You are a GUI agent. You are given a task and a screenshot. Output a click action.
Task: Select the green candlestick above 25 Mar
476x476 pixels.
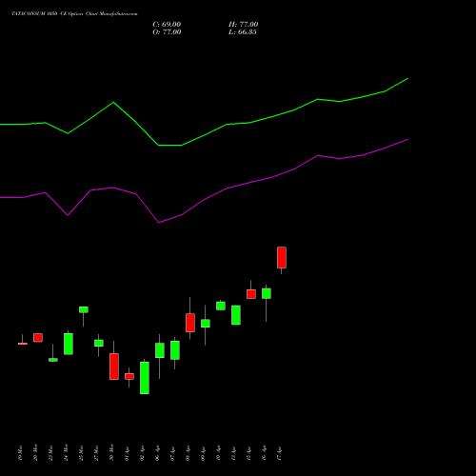pyautogui.click(x=84, y=309)
